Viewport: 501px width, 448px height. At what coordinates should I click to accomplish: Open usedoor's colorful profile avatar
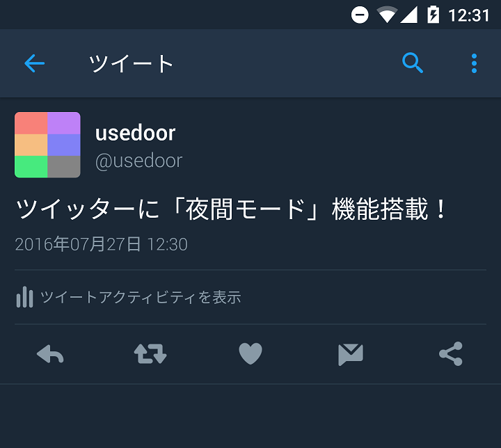47,145
